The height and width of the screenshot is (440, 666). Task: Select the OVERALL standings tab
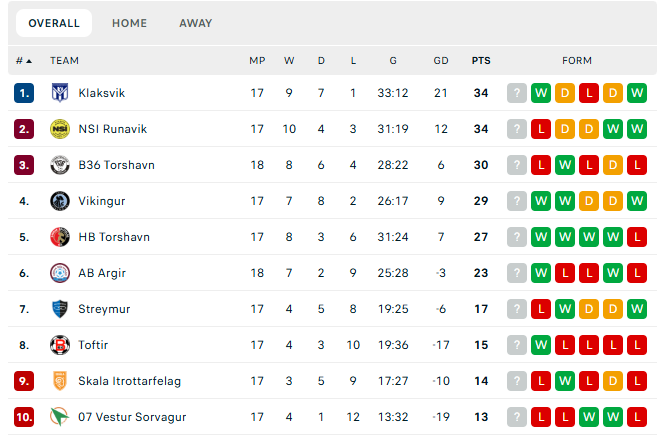[x=54, y=23]
